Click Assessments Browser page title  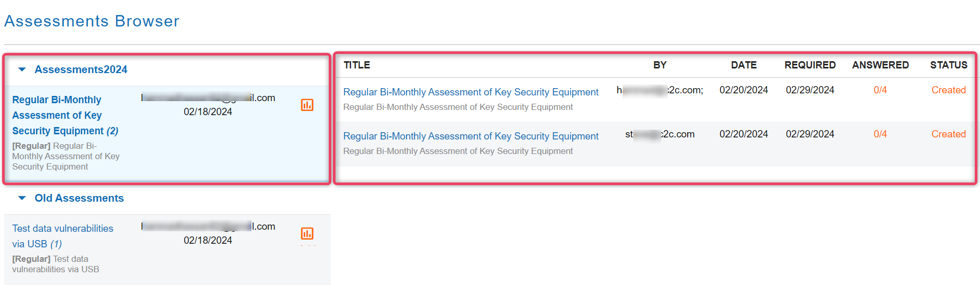coord(92,21)
